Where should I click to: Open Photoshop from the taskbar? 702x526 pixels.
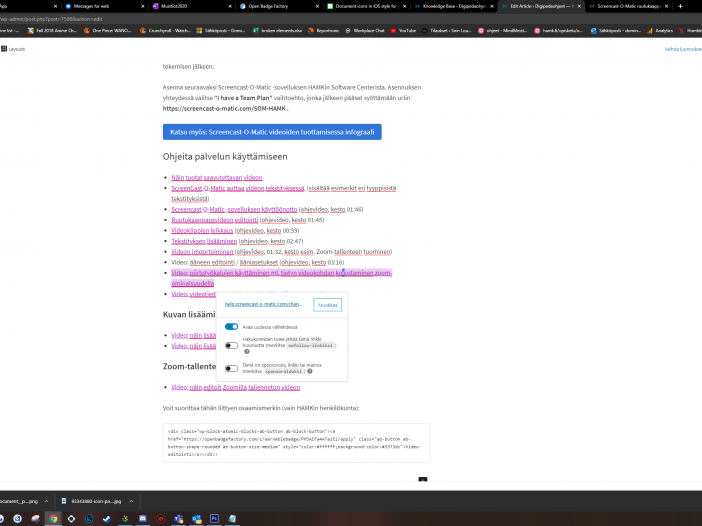point(214,518)
